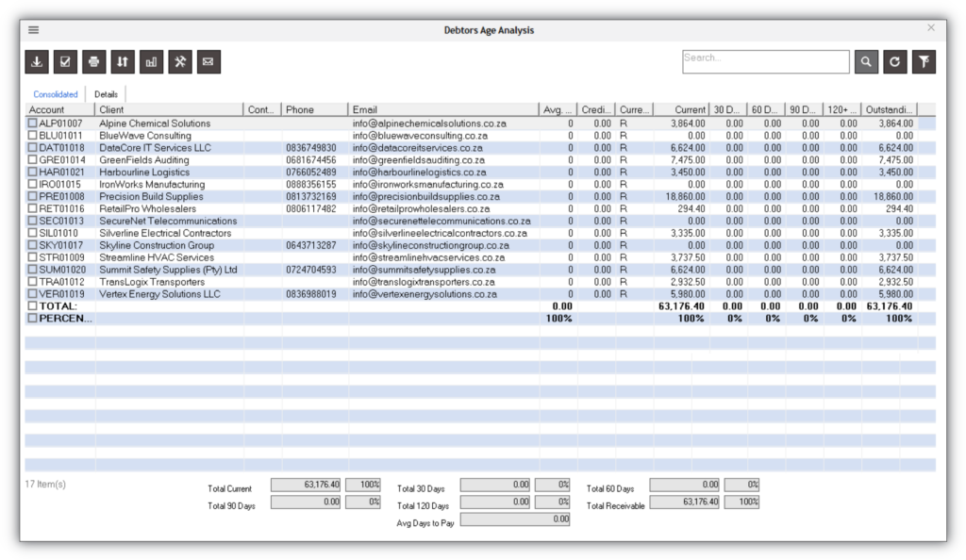Tick the DAT01018 checkbox
Viewport: 966px width, 560px height.
click(32, 148)
